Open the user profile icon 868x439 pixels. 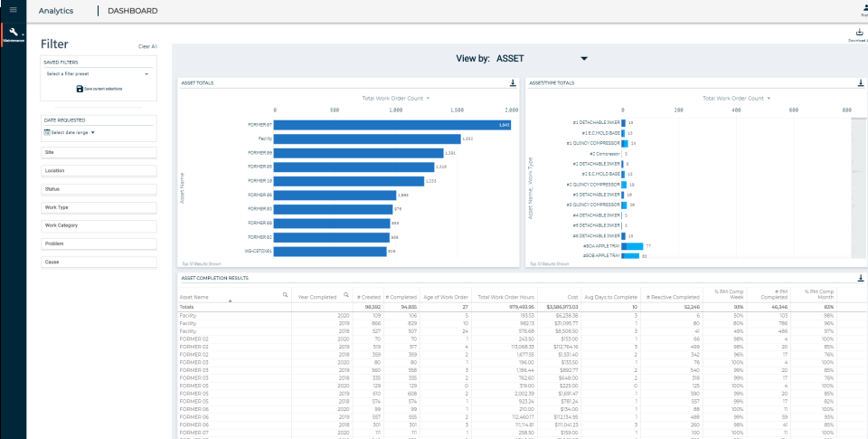tap(863, 9)
